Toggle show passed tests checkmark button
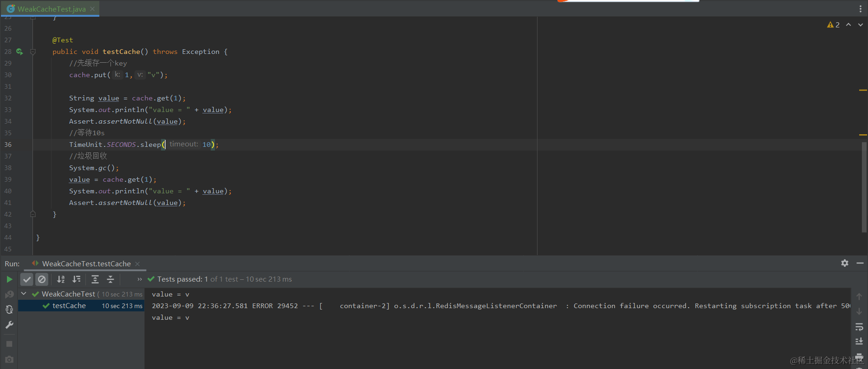This screenshot has width=868, height=369. 27,279
